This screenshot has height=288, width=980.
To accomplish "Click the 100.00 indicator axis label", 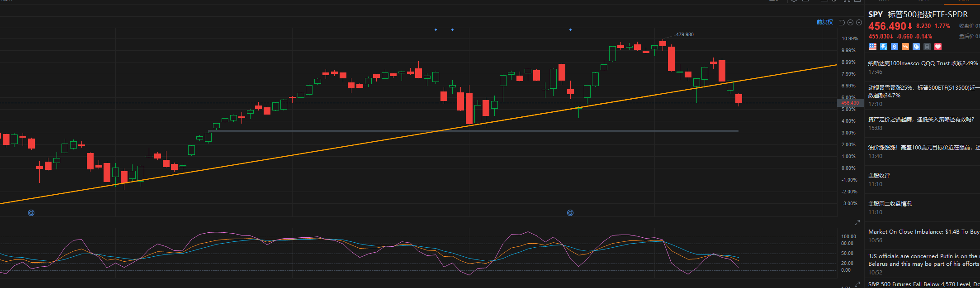I will click(848, 236).
